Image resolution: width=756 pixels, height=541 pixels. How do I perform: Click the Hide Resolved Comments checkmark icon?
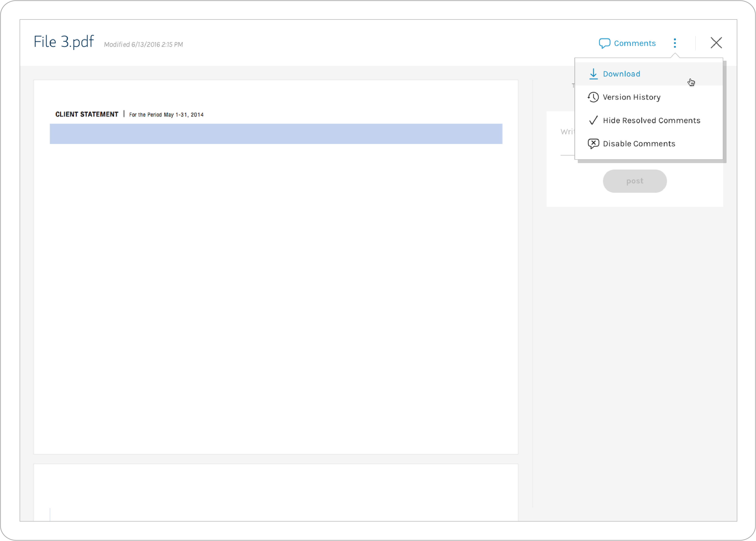tap(593, 120)
